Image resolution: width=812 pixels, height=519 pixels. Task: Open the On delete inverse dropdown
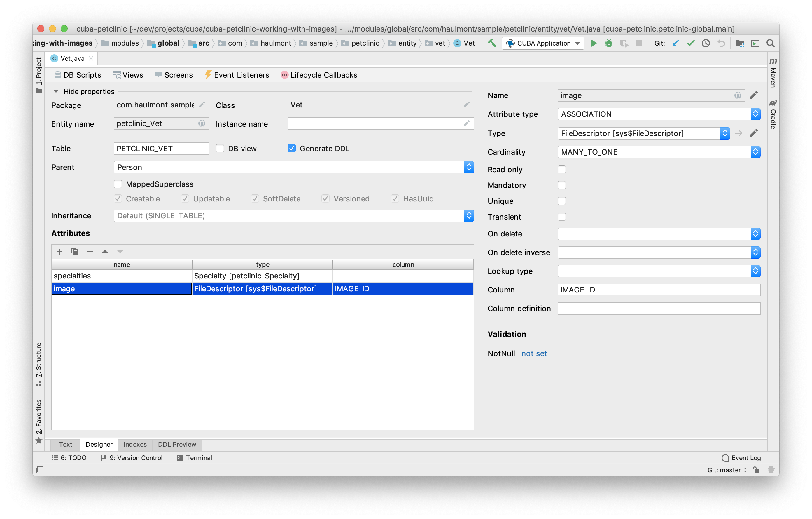coord(659,252)
